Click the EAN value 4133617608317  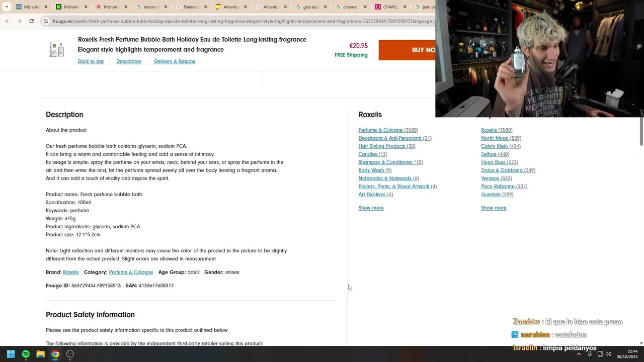click(x=156, y=286)
